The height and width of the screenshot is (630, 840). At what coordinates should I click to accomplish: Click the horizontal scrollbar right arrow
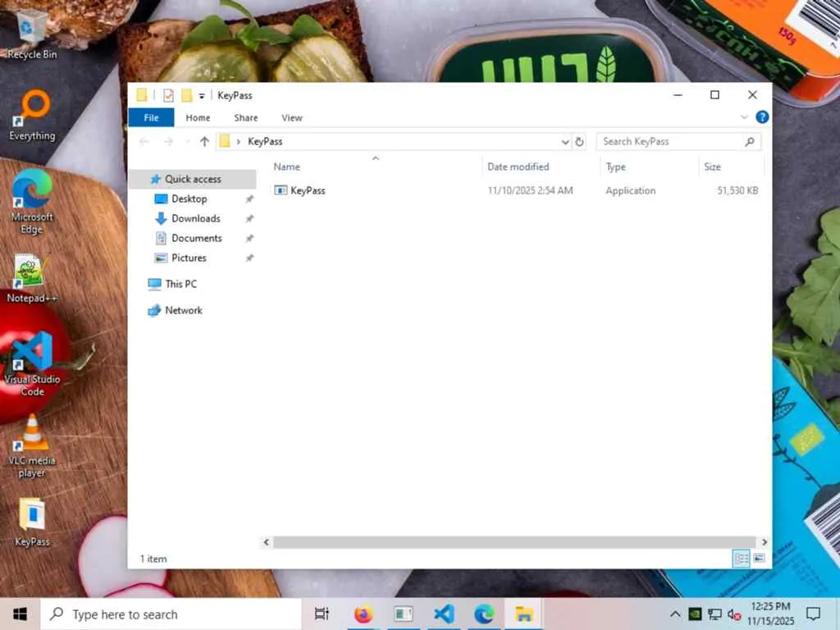(765, 542)
